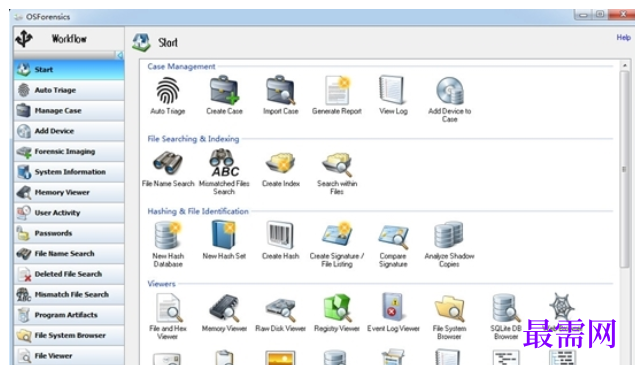Click the Create Index icon
635x365 pixels.
[280, 163]
